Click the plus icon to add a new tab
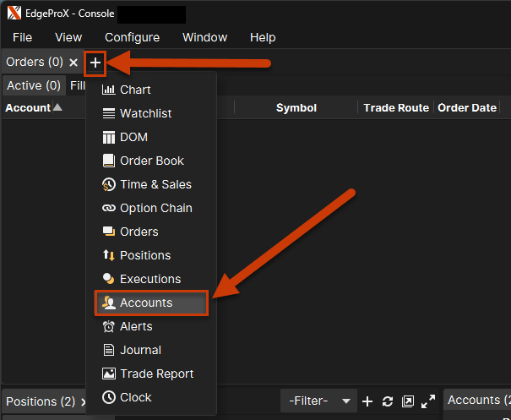 95,63
